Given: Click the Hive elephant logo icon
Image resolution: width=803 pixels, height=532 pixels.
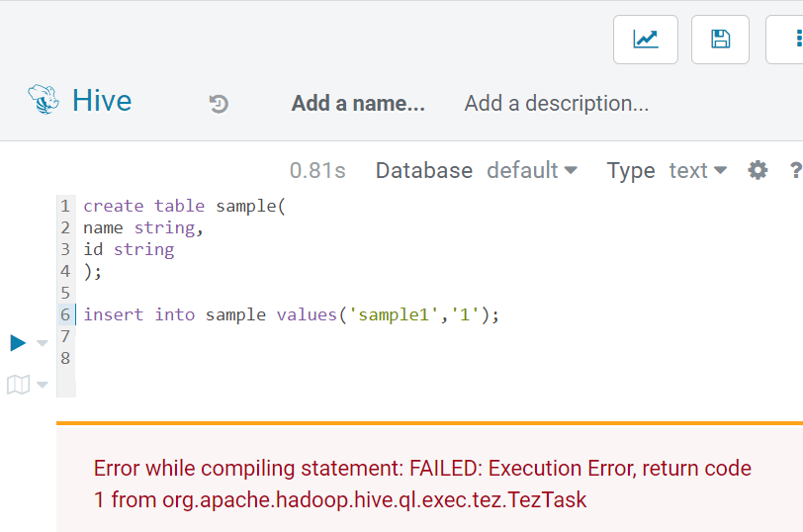Looking at the screenshot, I should [x=44, y=100].
